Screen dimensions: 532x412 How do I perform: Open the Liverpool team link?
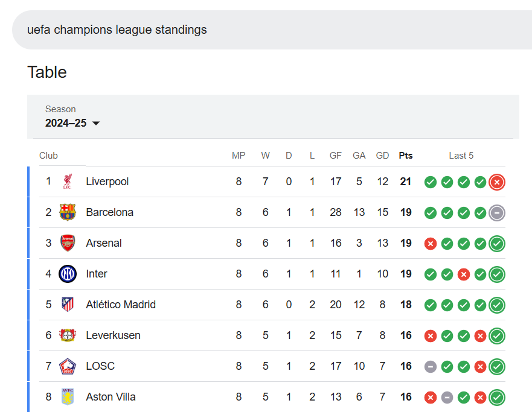click(x=107, y=182)
